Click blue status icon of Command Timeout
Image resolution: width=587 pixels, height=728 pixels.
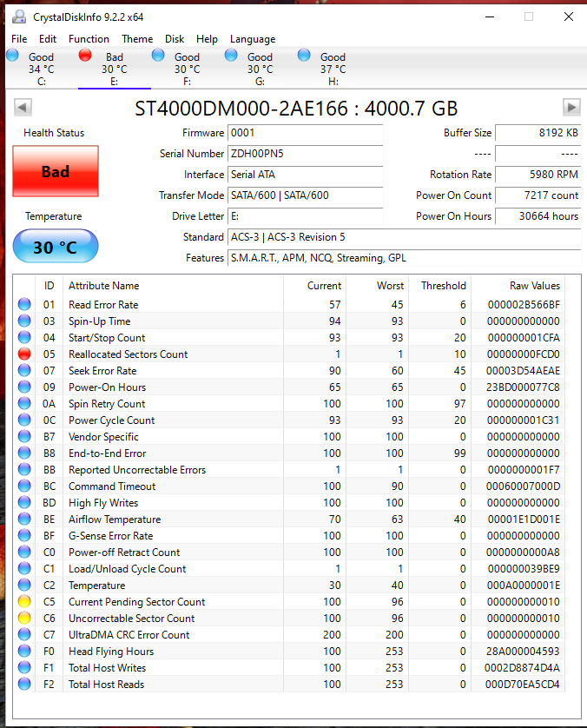tap(24, 486)
